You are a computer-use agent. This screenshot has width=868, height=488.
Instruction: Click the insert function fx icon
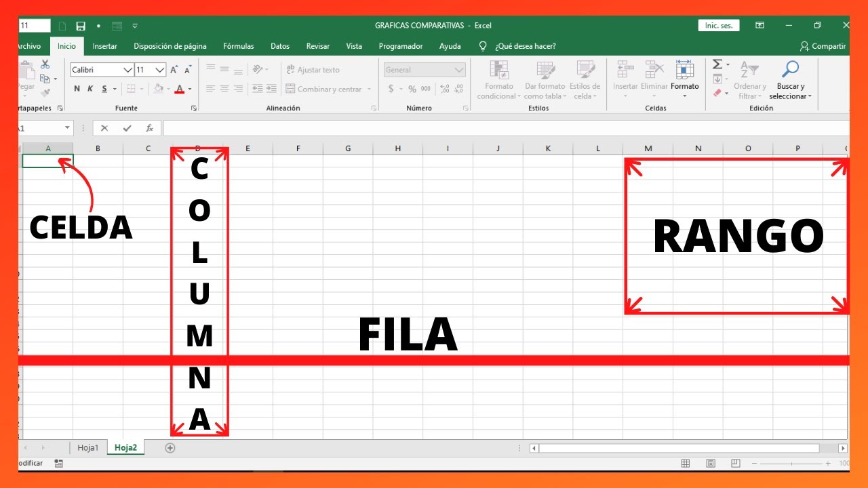pyautogui.click(x=149, y=128)
